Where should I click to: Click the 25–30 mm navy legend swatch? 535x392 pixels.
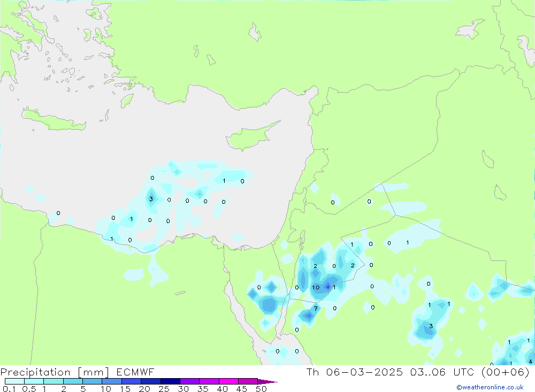(170, 381)
